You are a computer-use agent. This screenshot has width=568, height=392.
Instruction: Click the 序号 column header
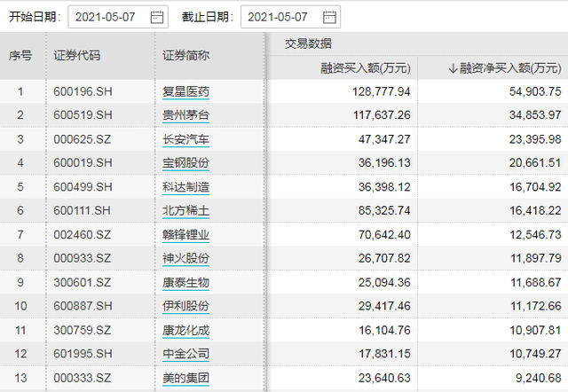pyautogui.click(x=20, y=55)
